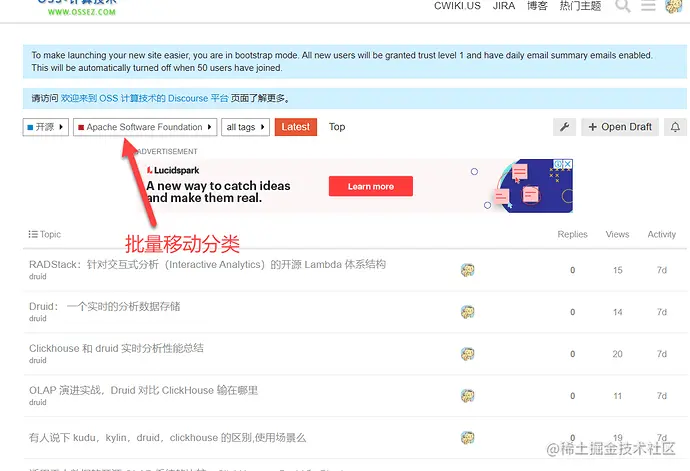Viewport: 690px width, 471px height.
Task: Click the wrench admin tools icon
Action: tap(564, 127)
